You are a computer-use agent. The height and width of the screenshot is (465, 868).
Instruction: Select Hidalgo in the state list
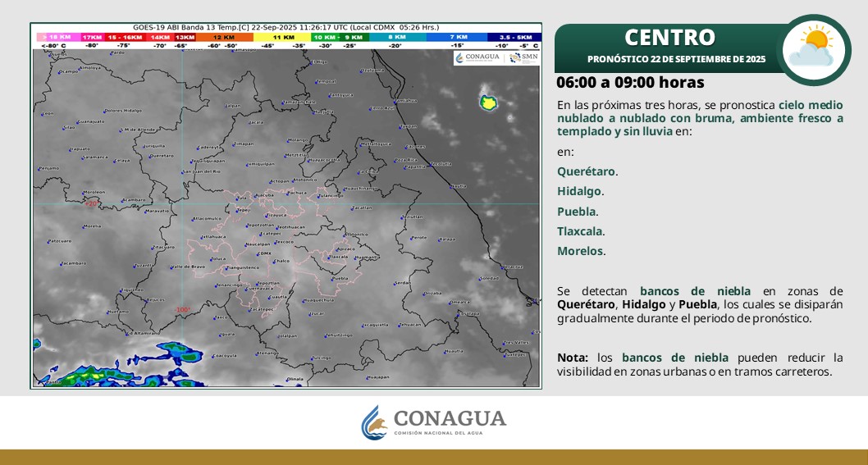tap(579, 191)
